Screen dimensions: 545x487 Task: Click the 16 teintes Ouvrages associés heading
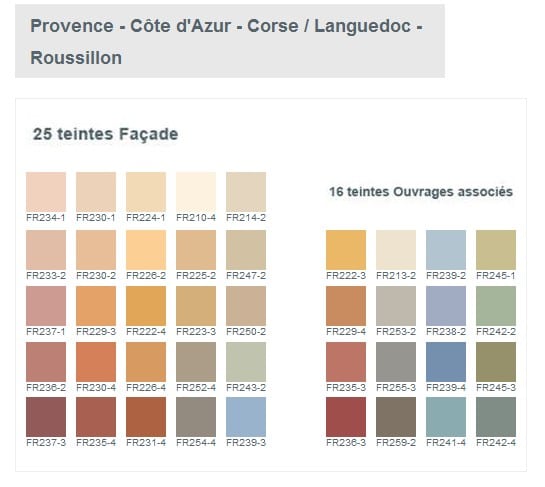click(421, 192)
